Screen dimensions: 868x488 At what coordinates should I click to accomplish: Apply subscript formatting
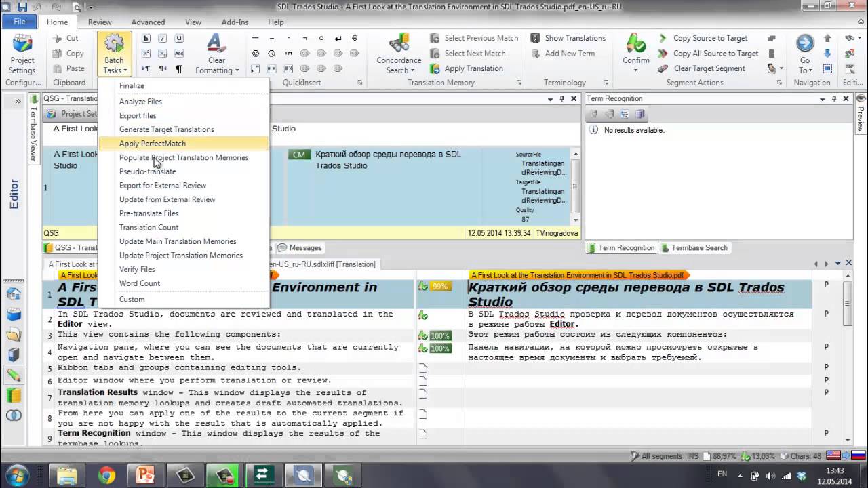coord(163,54)
